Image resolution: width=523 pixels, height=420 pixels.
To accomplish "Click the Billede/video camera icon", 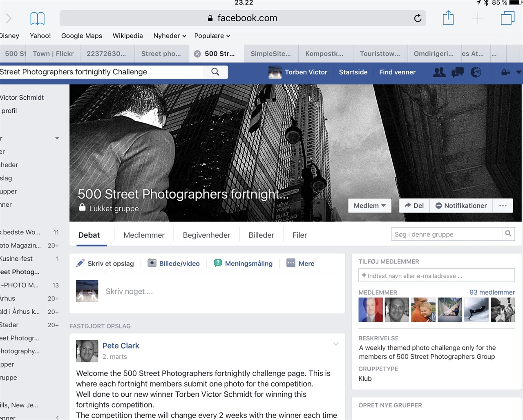I will (152, 263).
